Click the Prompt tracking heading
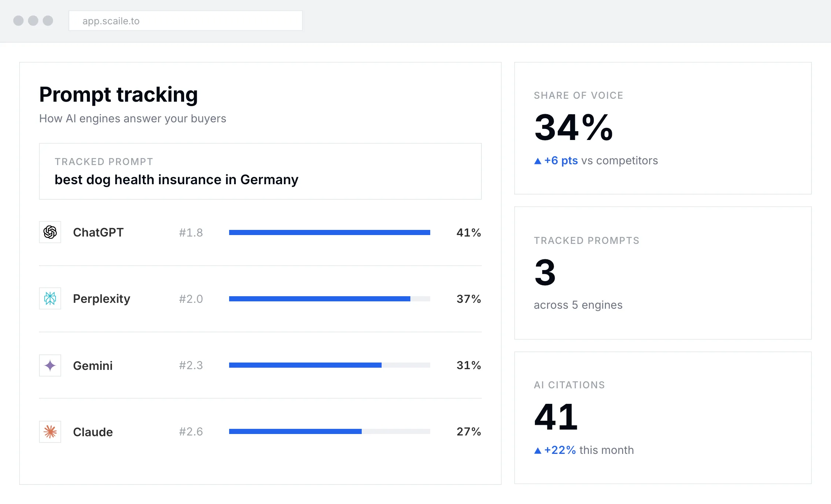 click(x=119, y=95)
